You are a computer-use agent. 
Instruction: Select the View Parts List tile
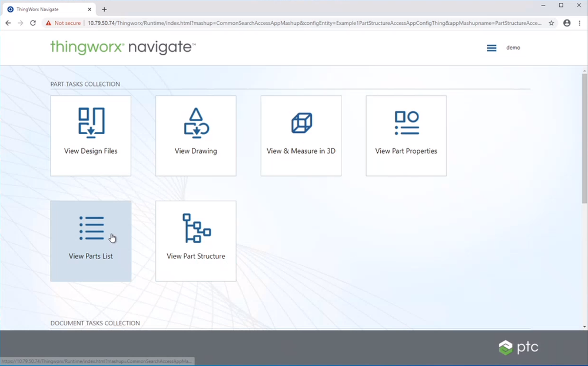point(91,241)
